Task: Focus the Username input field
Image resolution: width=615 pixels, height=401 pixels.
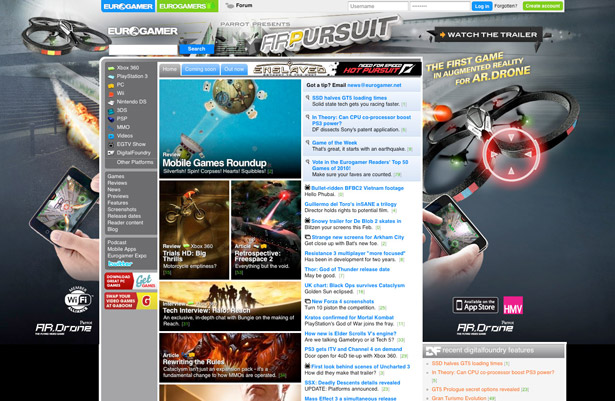Action: pyautogui.click(x=378, y=6)
